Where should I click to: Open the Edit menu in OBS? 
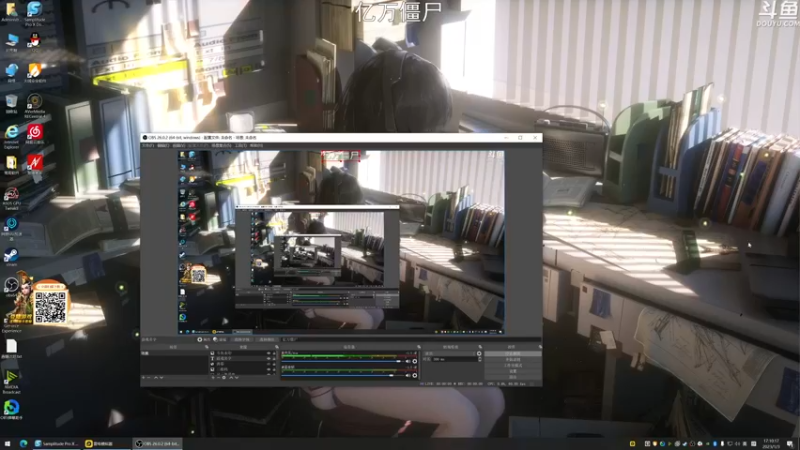(x=163, y=145)
